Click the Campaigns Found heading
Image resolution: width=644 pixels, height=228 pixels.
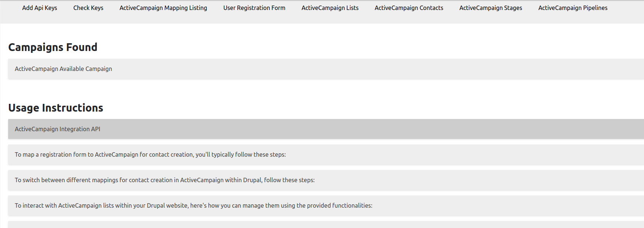tap(53, 47)
